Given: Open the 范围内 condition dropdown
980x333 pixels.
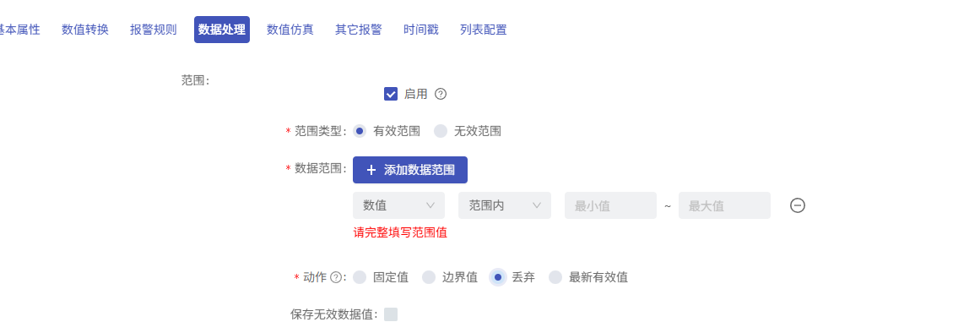Looking at the screenshot, I should [505, 205].
